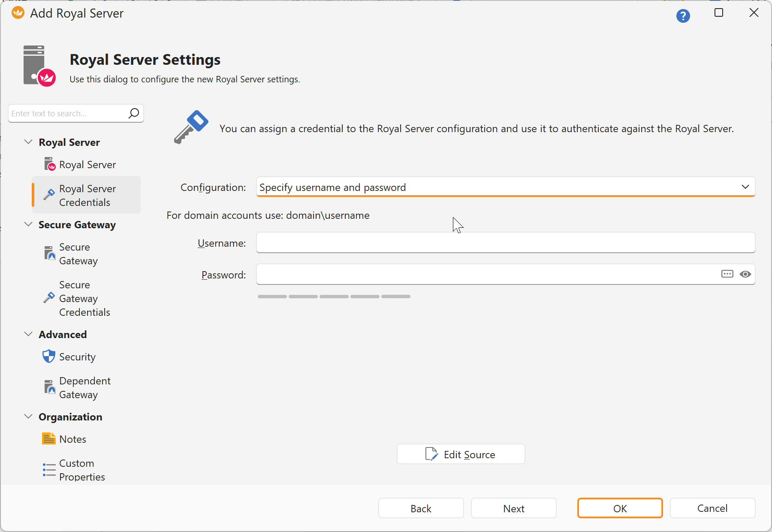The image size is (772, 532).
Task: Open the Configuration dropdown
Action: pos(505,187)
